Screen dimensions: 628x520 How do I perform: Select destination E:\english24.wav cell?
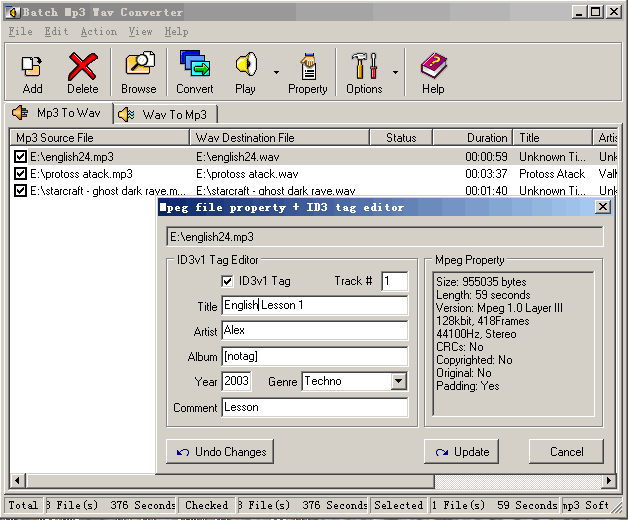click(x=238, y=157)
